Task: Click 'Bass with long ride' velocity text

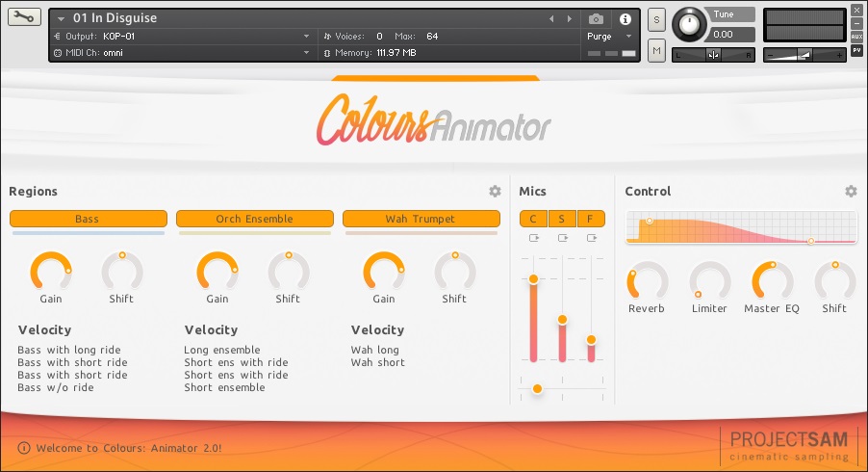Action: [69, 350]
